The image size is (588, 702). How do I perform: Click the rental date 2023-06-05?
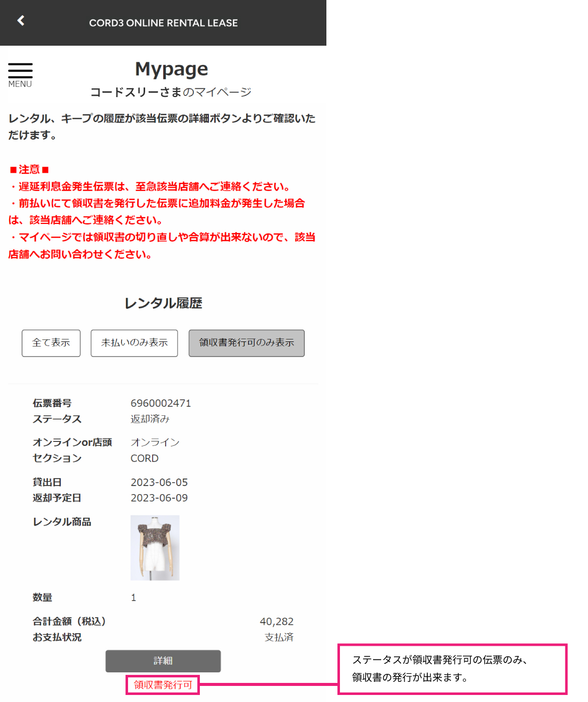point(159,483)
